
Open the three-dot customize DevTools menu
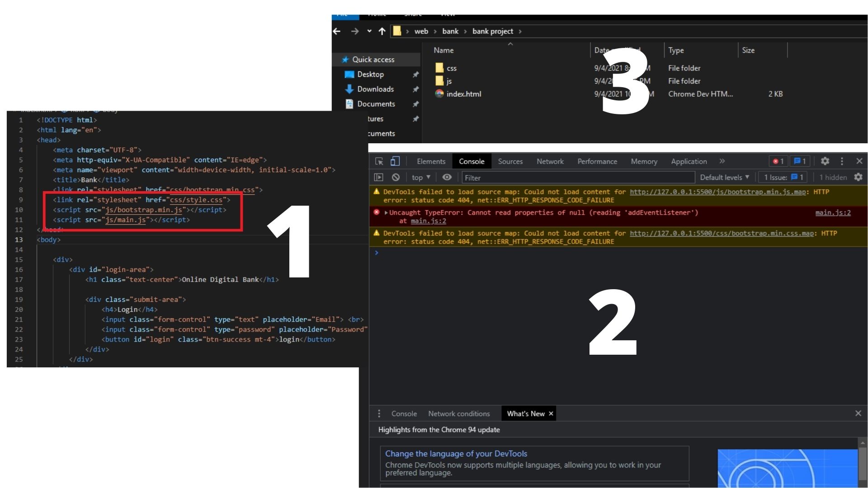click(842, 161)
